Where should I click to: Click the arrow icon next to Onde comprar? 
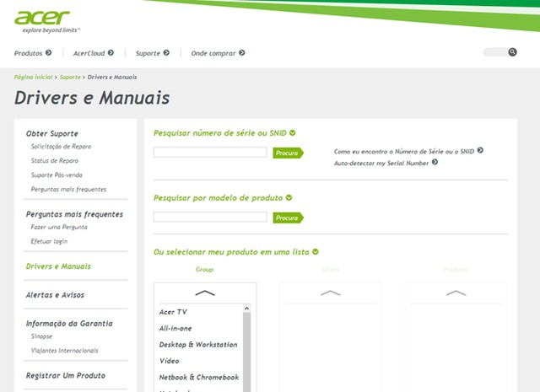[x=242, y=52]
